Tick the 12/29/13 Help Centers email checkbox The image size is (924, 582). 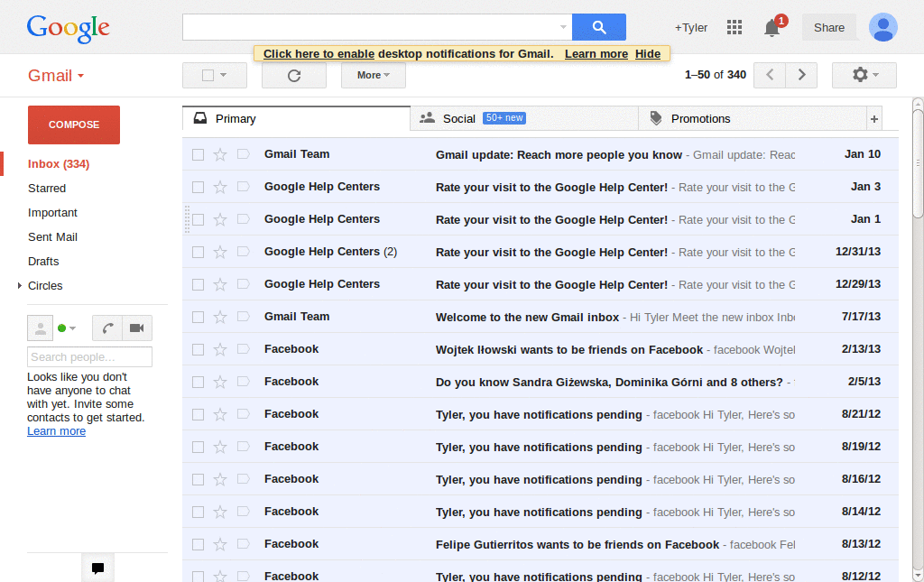coord(198,284)
